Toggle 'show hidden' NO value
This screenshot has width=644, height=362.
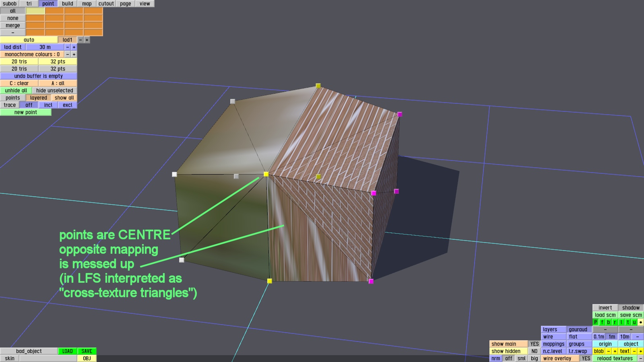535,351
